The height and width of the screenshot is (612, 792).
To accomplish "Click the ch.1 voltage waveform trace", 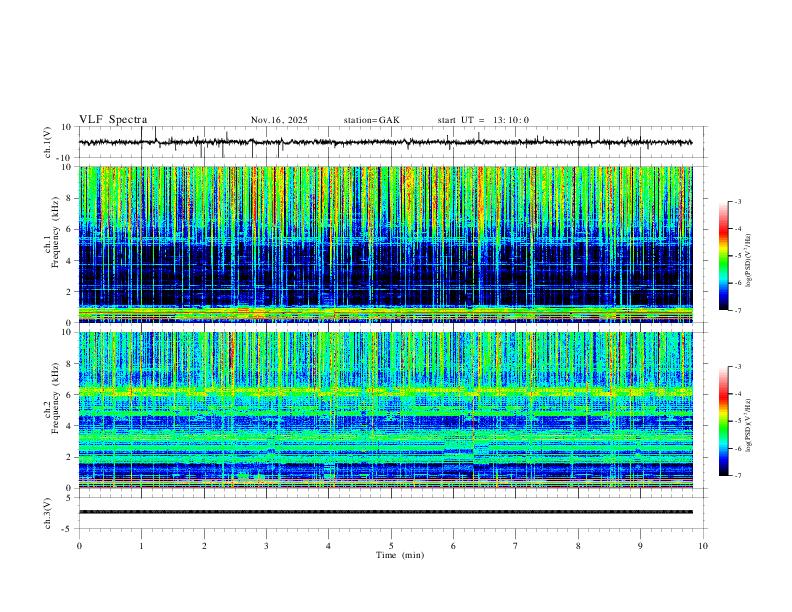I will pos(385,142).
